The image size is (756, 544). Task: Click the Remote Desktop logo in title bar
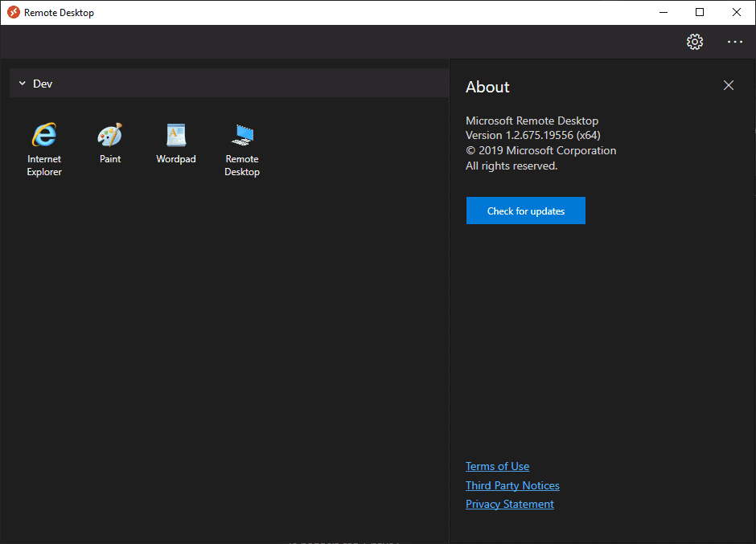[x=13, y=12]
